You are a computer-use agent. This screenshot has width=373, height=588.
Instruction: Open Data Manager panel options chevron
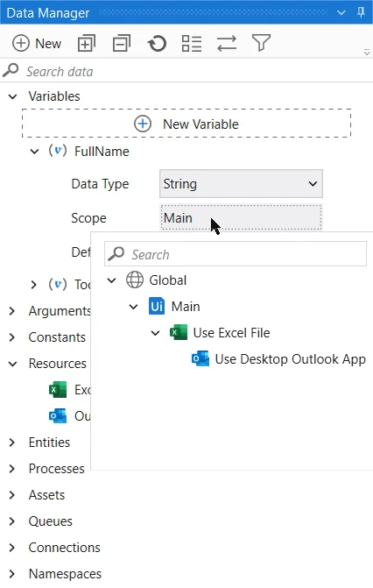341,13
